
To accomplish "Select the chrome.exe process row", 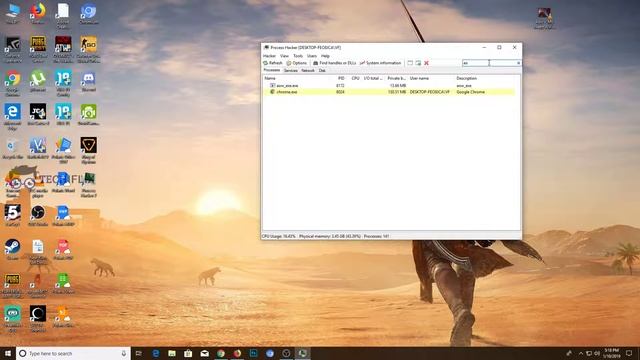I will 389,92.
